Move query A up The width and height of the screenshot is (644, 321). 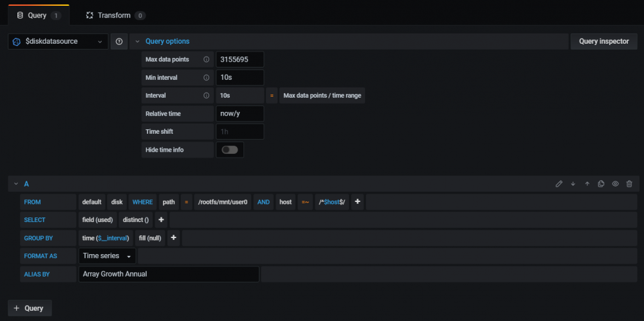coord(587,184)
